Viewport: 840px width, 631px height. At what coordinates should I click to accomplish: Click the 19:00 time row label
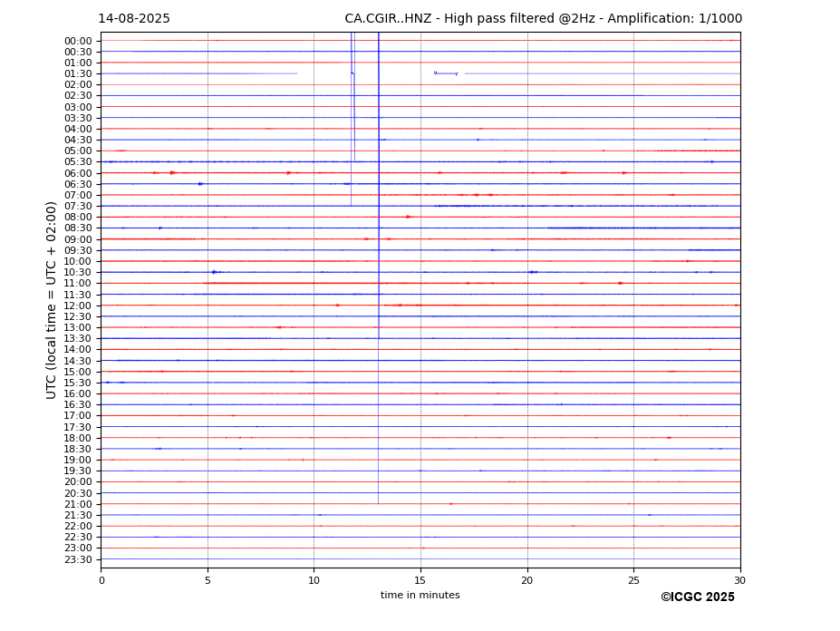tap(78, 460)
